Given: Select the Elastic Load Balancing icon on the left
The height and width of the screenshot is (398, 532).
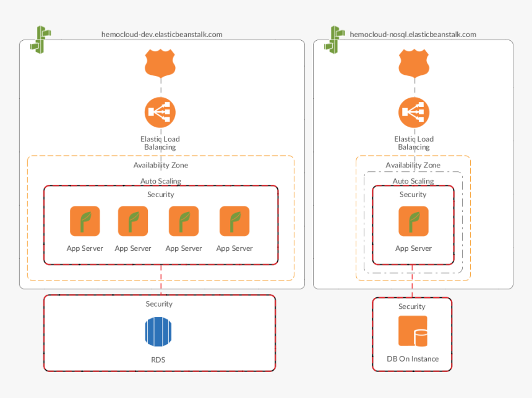Looking at the screenshot, I should (x=160, y=112).
